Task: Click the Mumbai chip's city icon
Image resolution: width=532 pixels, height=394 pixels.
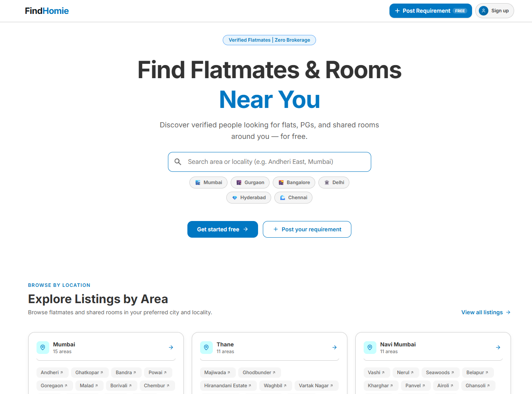Action: (198, 183)
